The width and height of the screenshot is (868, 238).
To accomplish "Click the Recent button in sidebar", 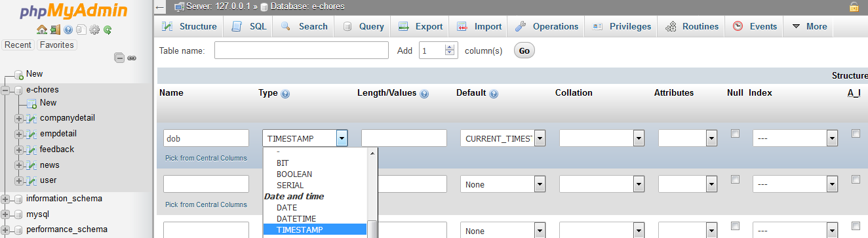I will coord(18,45).
